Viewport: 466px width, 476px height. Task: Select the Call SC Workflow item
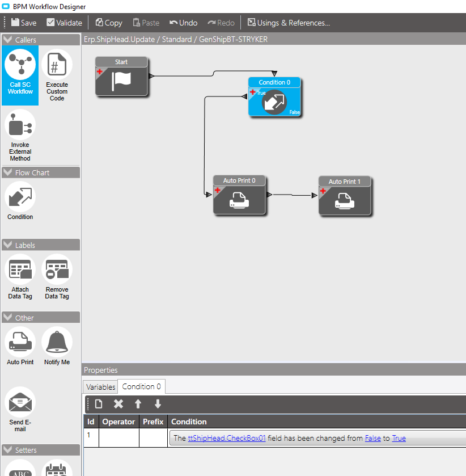[x=20, y=75]
